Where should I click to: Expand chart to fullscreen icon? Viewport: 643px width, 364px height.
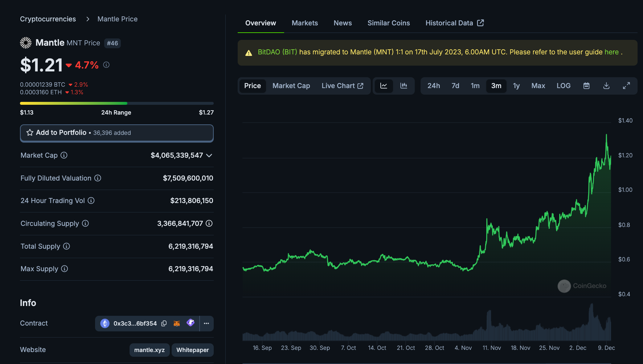click(x=626, y=86)
